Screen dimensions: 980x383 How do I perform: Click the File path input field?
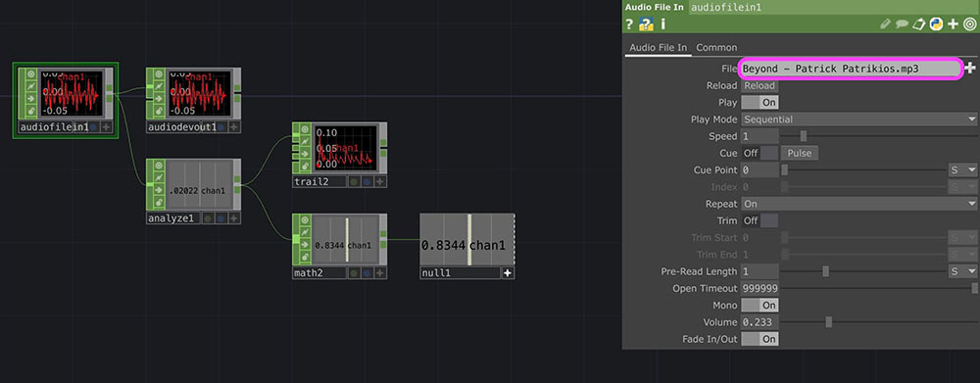[x=852, y=69]
